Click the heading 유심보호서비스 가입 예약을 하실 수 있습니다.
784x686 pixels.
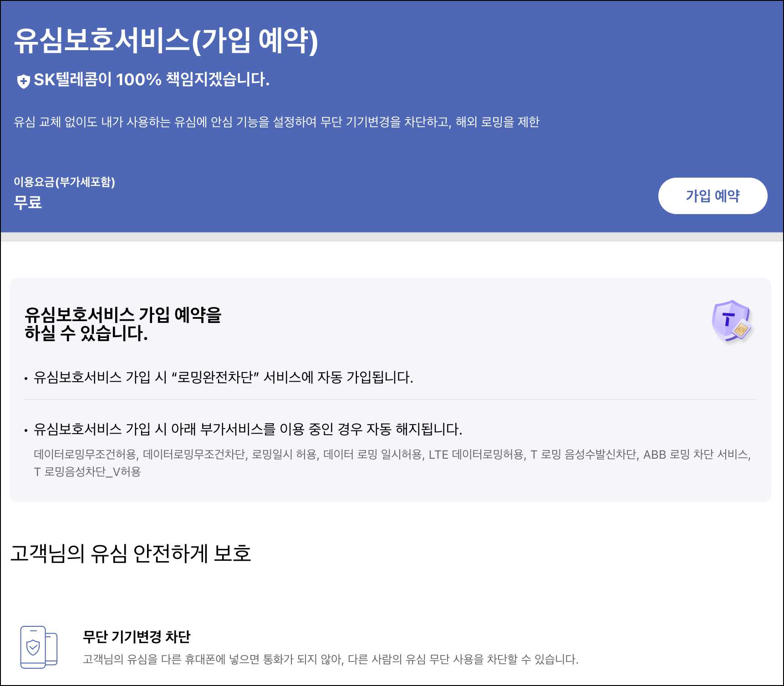pyautogui.click(x=123, y=324)
